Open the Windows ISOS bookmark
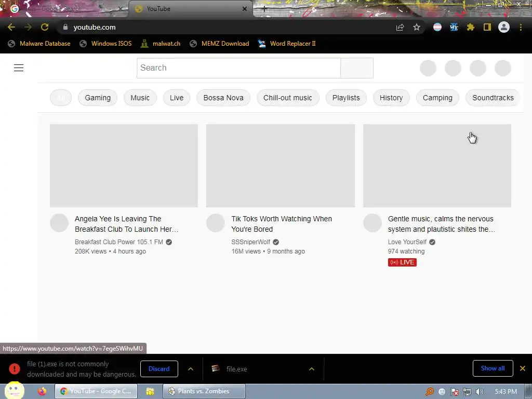The image size is (532, 399). click(x=105, y=44)
